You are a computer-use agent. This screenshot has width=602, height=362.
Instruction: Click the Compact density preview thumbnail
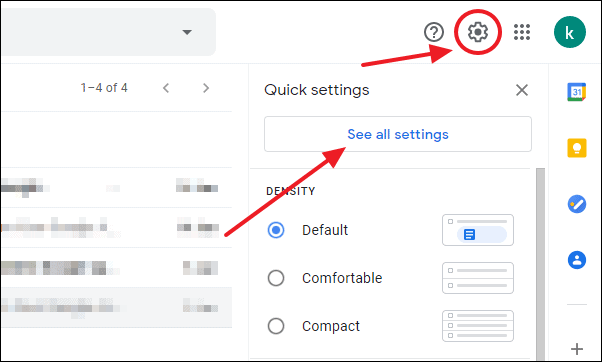click(x=478, y=326)
